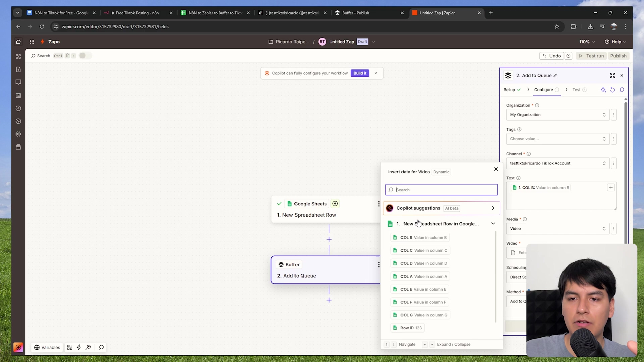
Task: Click the info icon next to Tags
Action: coord(519,129)
